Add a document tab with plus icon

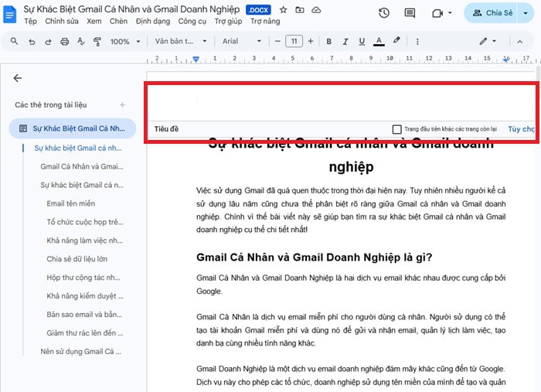tap(122, 104)
